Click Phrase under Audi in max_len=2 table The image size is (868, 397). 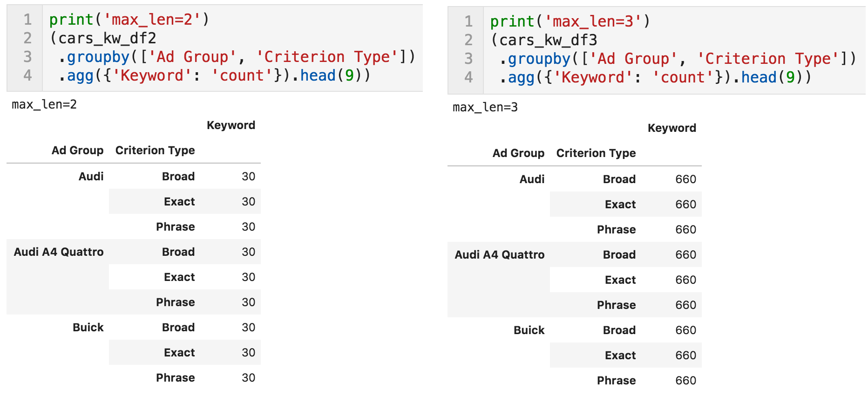pos(176,227)
